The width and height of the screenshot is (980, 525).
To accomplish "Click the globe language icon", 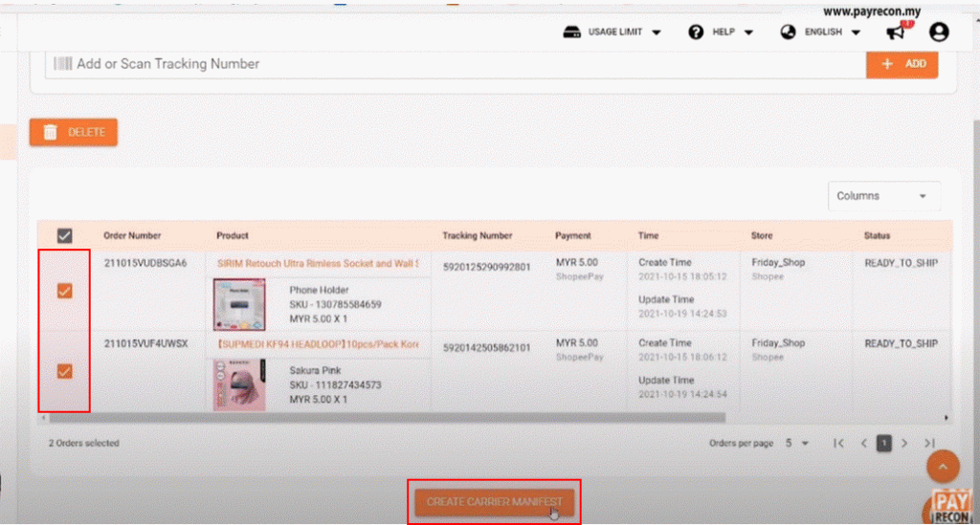I will [x=788, y=32].
